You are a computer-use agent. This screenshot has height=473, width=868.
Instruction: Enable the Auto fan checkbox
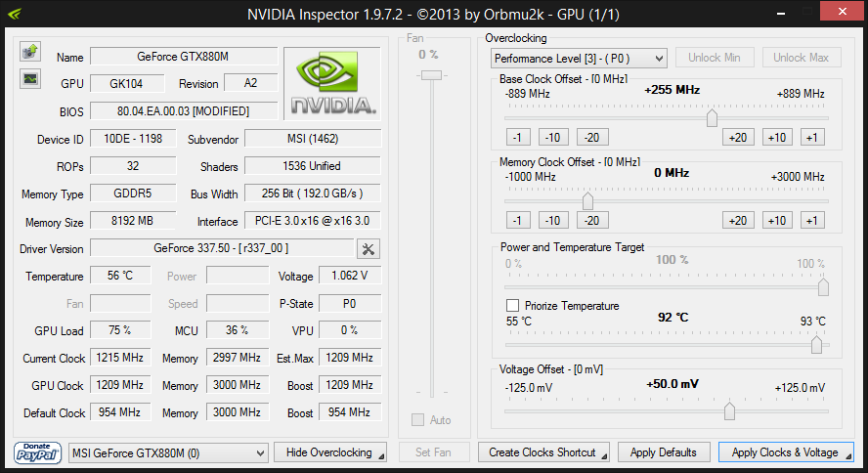point(418,420)
